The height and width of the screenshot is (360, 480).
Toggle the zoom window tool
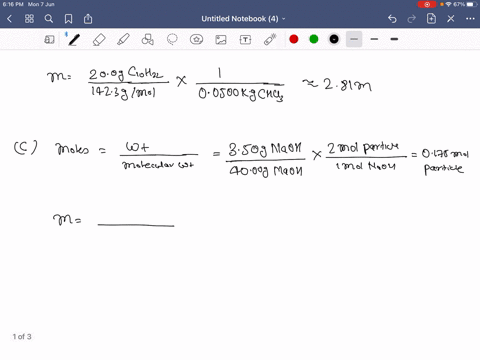(x=49, y=40)
